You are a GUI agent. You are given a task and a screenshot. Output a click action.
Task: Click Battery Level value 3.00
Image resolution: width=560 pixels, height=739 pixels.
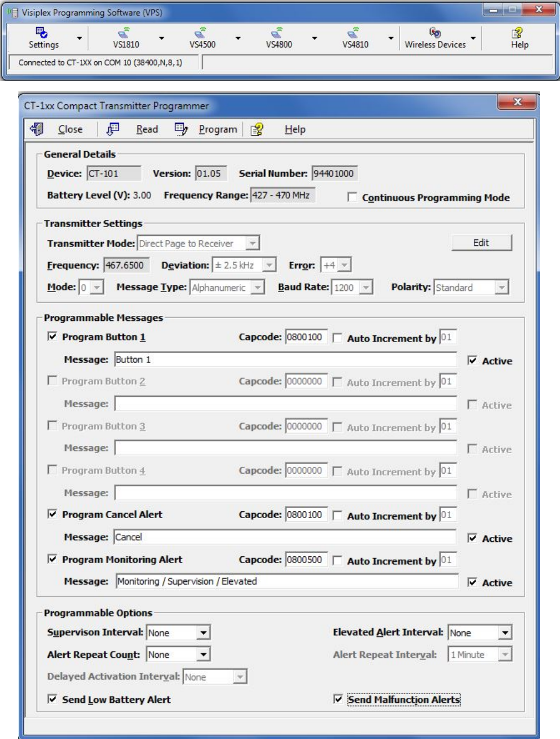(x=142, y=195)
